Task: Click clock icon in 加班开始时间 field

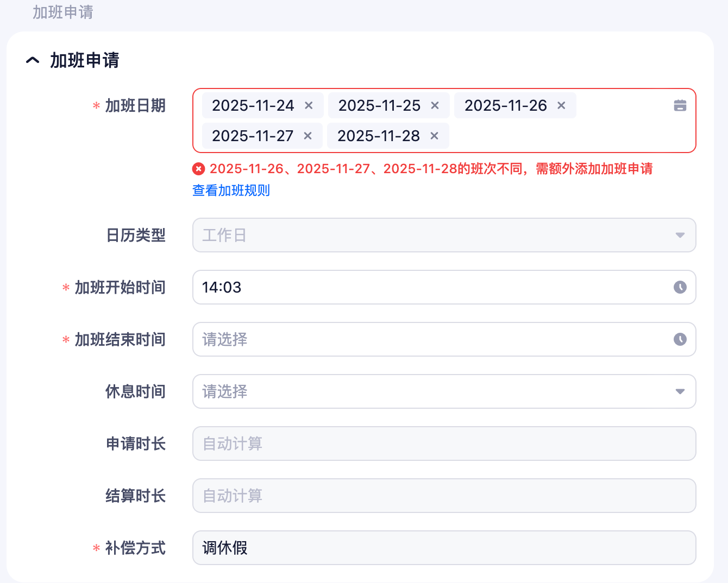Action: point(680,287)
